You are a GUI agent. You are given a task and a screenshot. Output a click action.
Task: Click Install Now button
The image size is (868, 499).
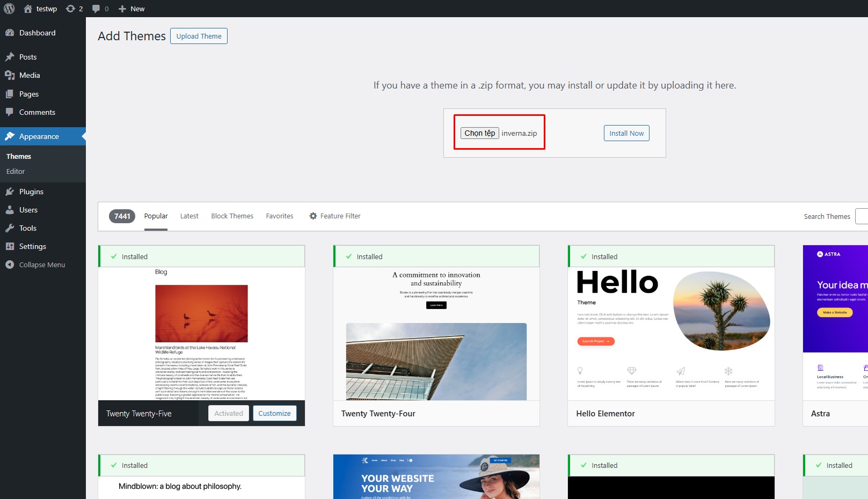pyautogui.click(x=626, y=133)
